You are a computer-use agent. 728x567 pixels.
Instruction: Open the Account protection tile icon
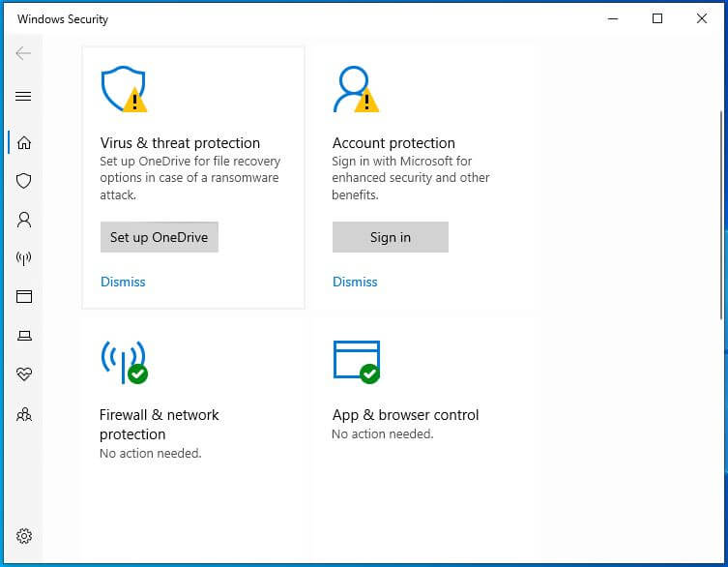point(353,89)
